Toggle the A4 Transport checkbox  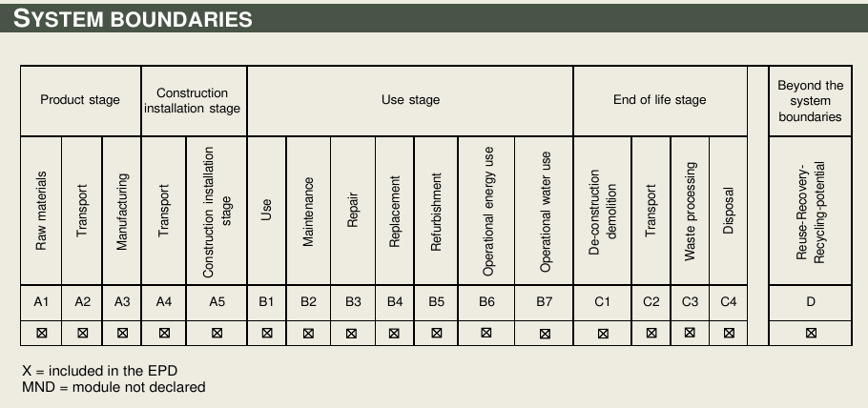164,333
